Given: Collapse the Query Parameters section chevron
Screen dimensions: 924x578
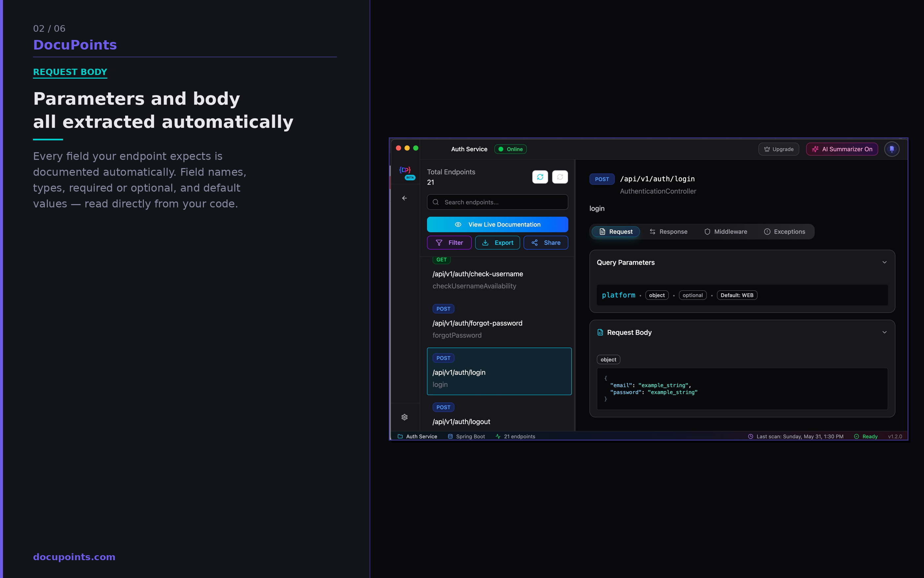Looking at the screenshot, I should [x=884, y=262].
